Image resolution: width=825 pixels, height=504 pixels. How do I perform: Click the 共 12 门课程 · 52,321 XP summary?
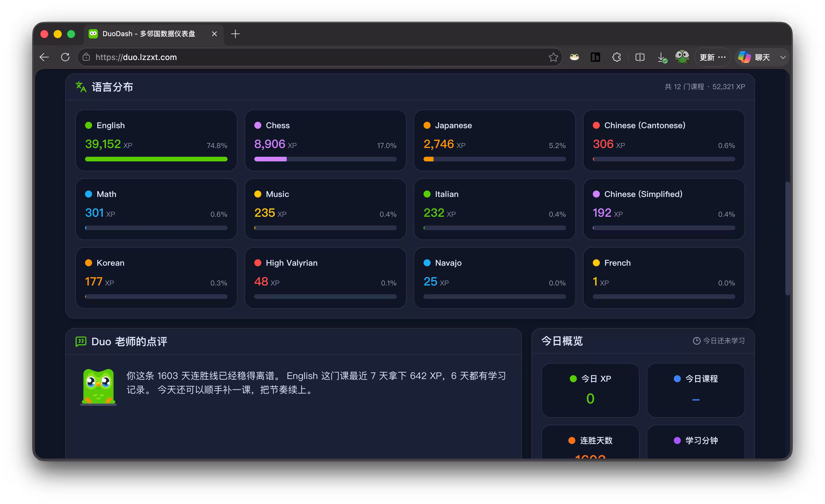click(704, 87)
